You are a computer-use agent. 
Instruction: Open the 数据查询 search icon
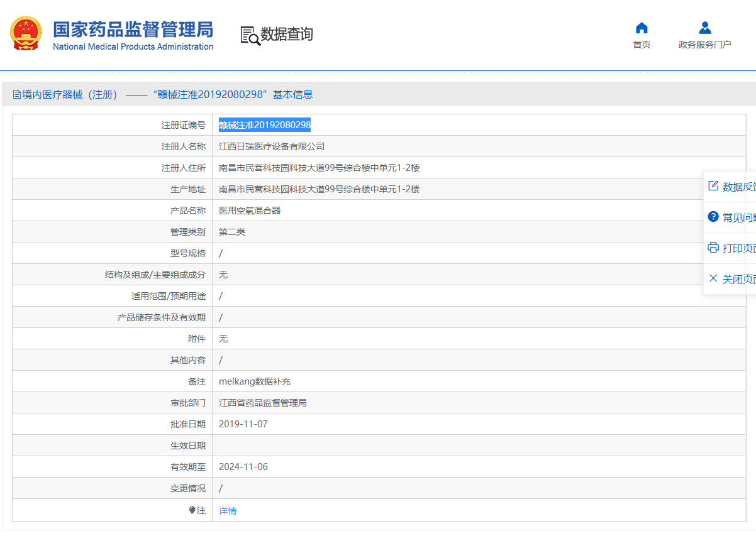pyautogui.click(x=250, y=35)
